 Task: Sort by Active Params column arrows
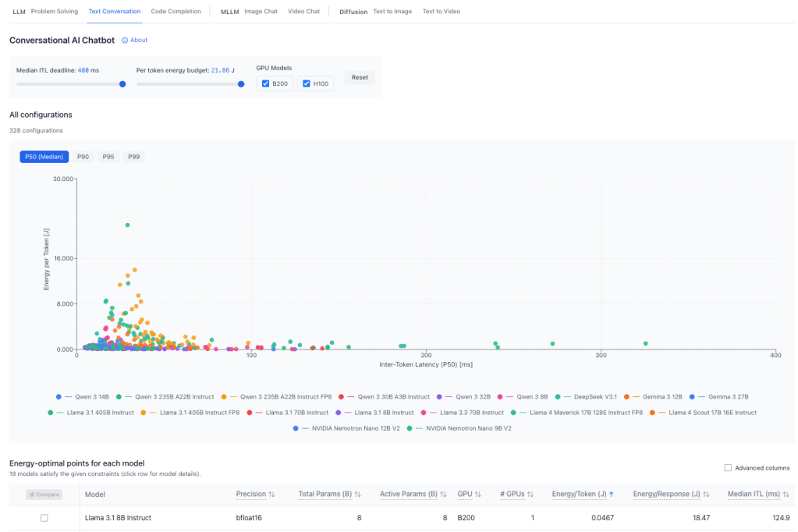pyautogui.click(x=442, y=494)
